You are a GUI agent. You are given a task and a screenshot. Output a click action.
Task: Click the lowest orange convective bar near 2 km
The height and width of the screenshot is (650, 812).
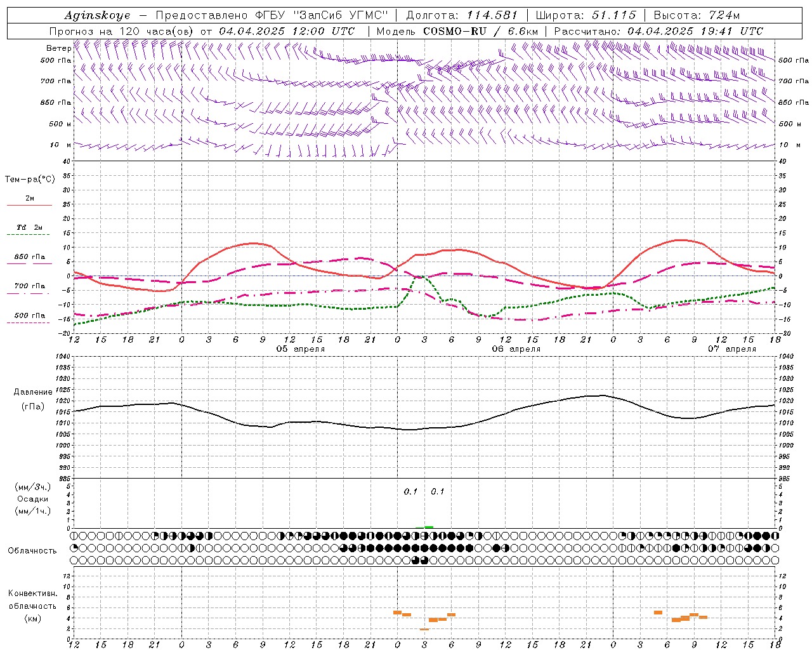tap(424, 629)
